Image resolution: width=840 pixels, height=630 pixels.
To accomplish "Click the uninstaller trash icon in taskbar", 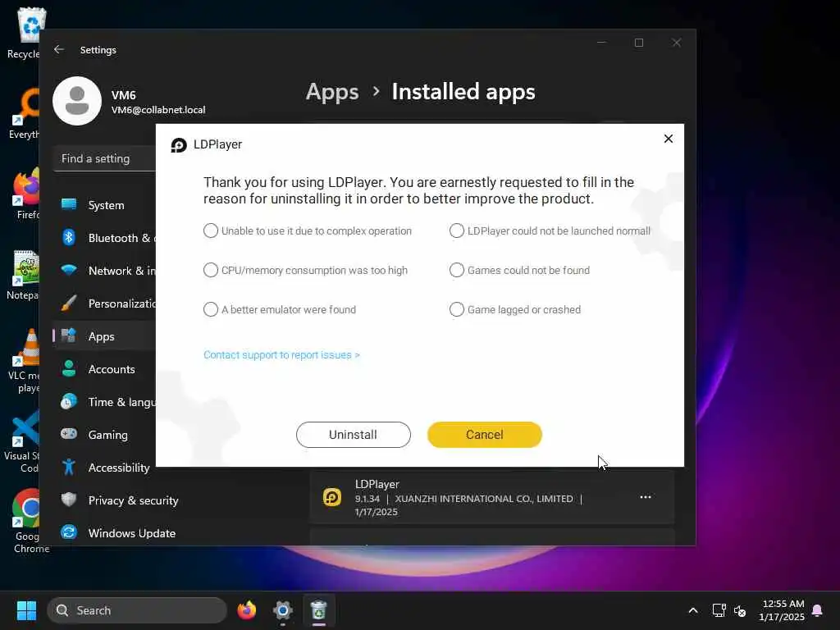I will pyautogui.click(x=319, y=610).
